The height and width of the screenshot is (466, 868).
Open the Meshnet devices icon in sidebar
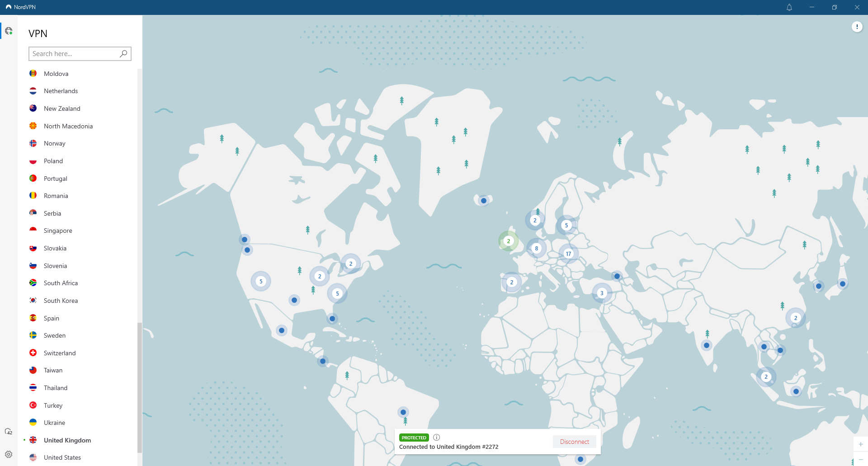[x=9, y=432]
